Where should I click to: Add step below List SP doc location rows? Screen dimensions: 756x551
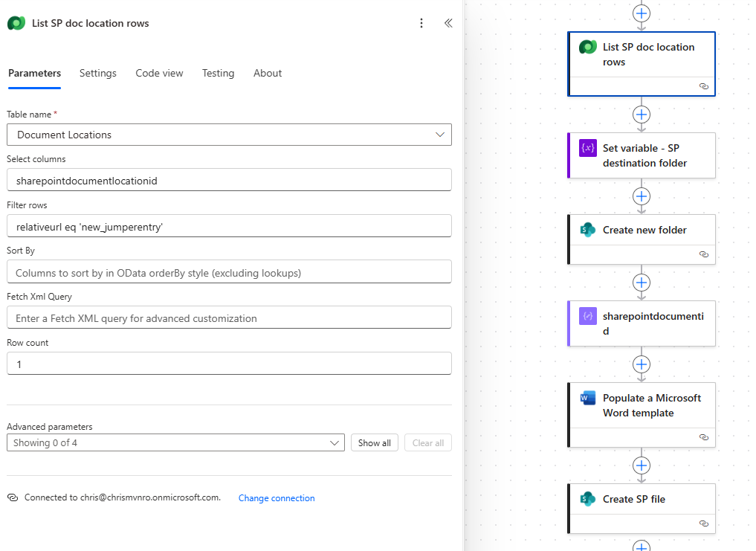tap(641, 115)
